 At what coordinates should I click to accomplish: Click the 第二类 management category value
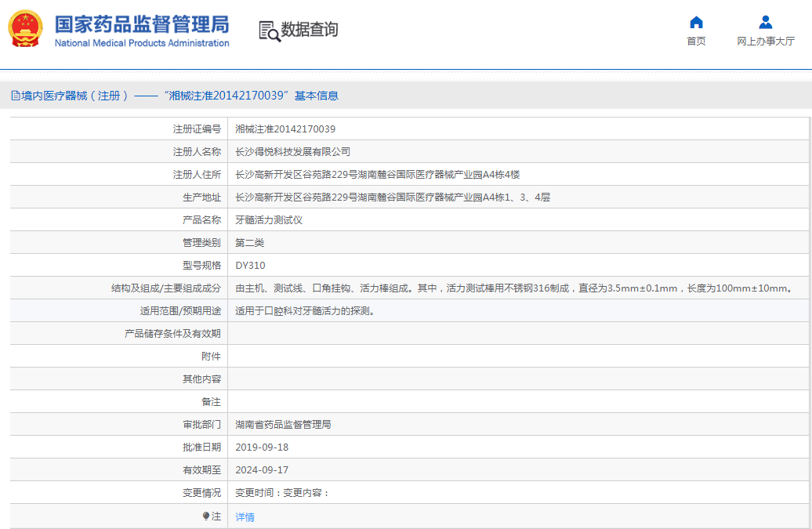250,243
